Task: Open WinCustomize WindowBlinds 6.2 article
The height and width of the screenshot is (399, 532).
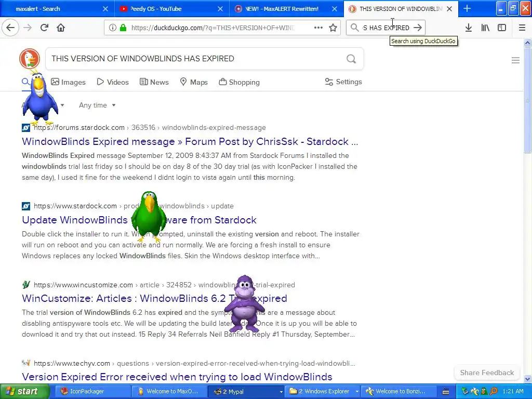Action: click(154, 298)
